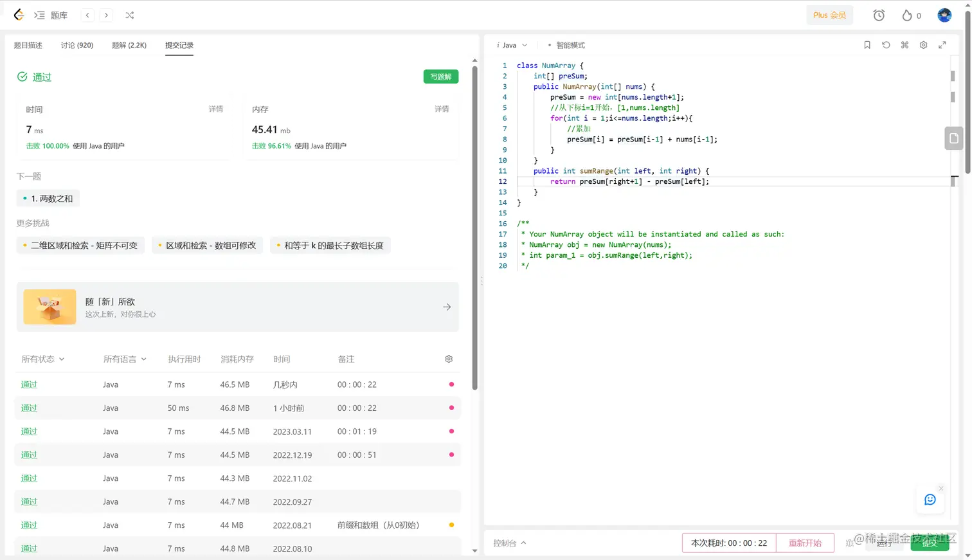972x560 pixels.
Task: Close the feedback smiley bubble
Action: (x=941, y=489)
